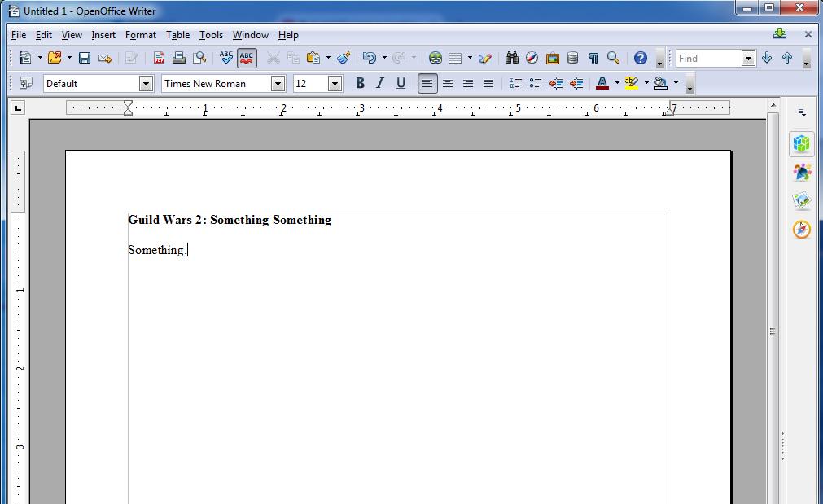Expand paragraph style Default dropdown
Viewport: 823px width, 504px height.
(146, 84)
